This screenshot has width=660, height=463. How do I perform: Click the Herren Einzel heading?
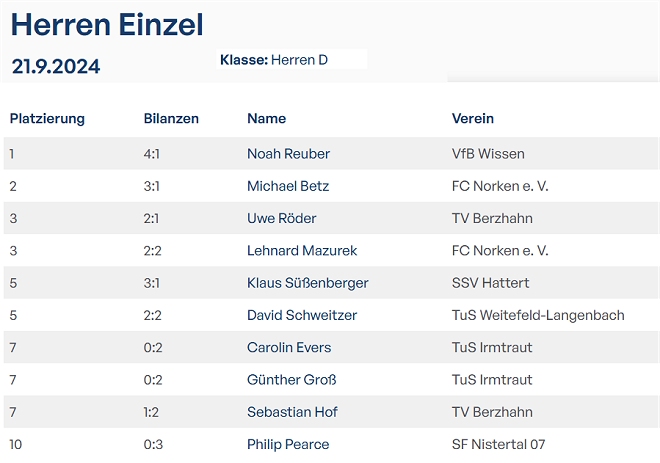click(x=107, y=24)
